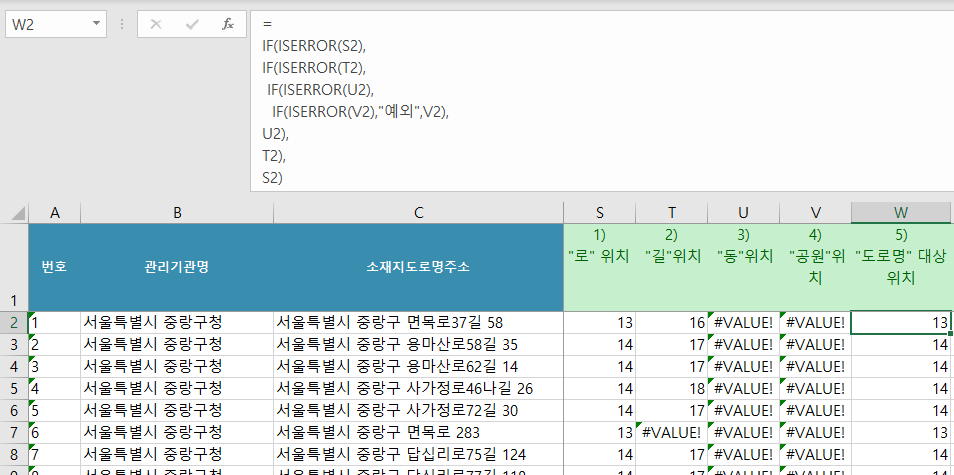This screenshot has height=475, width=954.
Task: Click the 소재지도로명주소 header cell
Action: click(x=418, y=268)
